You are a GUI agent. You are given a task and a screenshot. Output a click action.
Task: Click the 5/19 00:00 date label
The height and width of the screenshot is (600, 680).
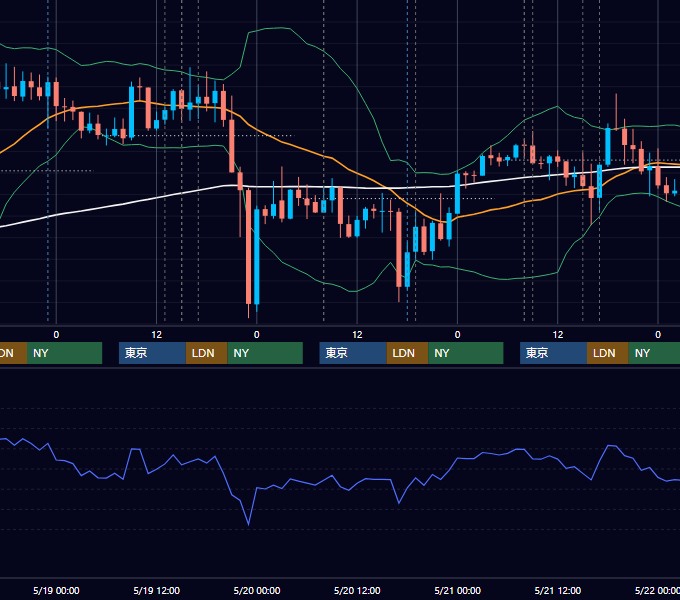[x=56, y=590]
